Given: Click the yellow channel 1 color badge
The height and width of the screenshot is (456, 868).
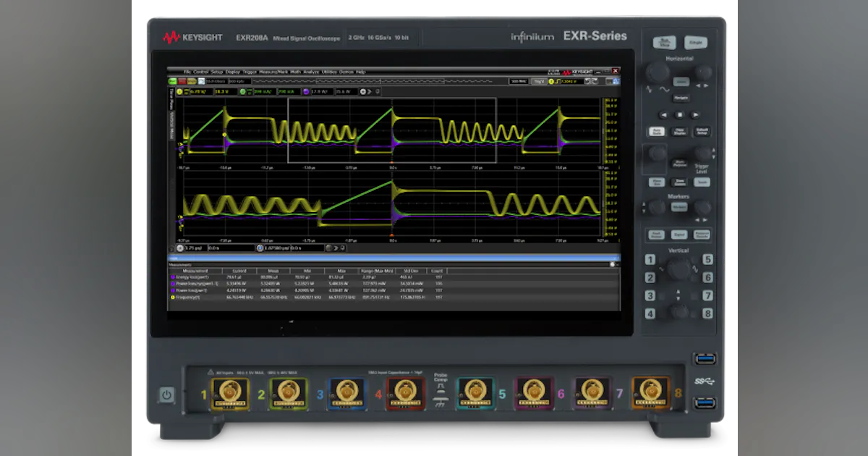Looking at the screenshot, I should point(179,91).
